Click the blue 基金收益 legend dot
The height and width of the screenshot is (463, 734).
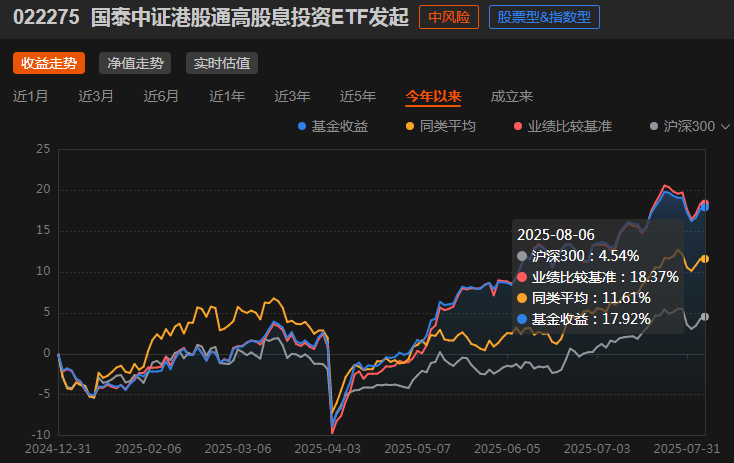pyautogui.click(x=302, y=126)
